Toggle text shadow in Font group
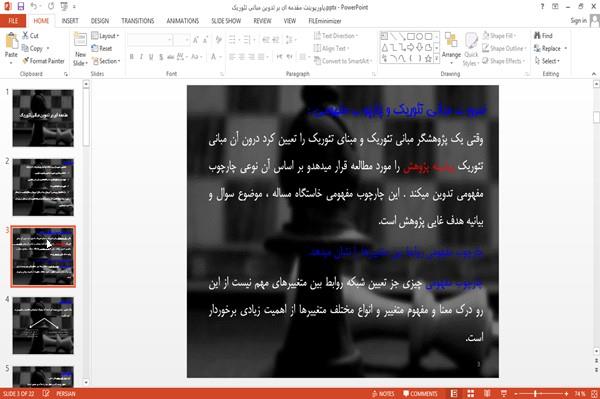The width and height of the screenshot is (600, 399). [x=161, y=57]
